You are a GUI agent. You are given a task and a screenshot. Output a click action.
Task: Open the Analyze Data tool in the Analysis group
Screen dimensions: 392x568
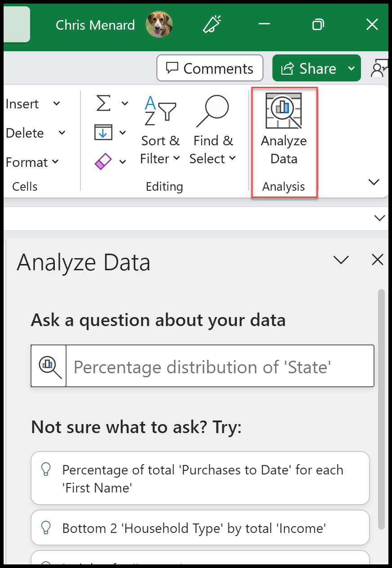coord(283,128)
